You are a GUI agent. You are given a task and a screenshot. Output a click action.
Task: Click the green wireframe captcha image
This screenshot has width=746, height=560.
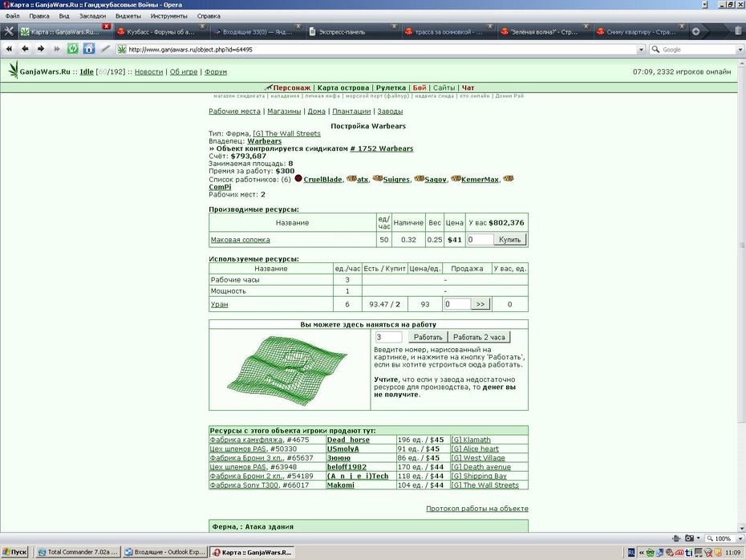coord(287,370)
